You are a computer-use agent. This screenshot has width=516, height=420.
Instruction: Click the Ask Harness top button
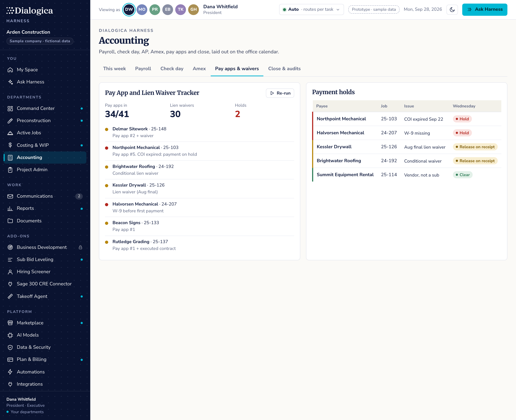coord(484,10)
